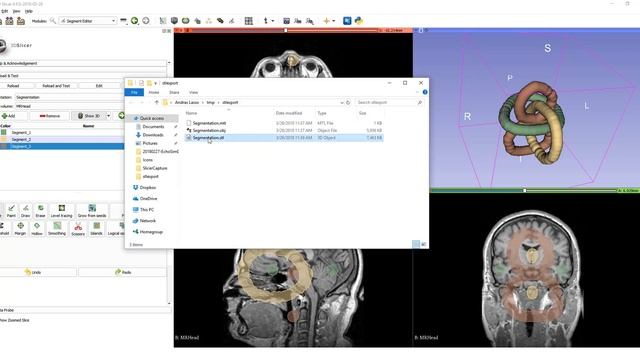This screenshot has width=640, height=360.
Task: Open the layout selector grid icon
Action: tap(248, 21)
